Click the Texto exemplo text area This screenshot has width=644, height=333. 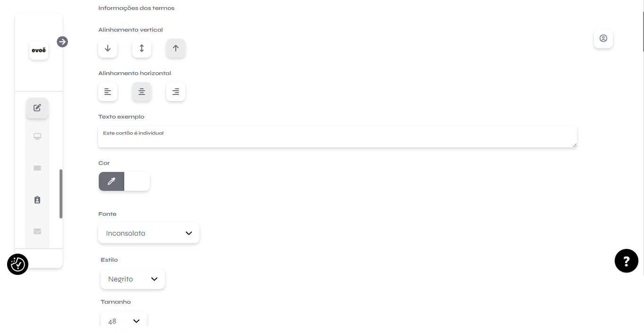pyautogui.click(x=337, y=137)
